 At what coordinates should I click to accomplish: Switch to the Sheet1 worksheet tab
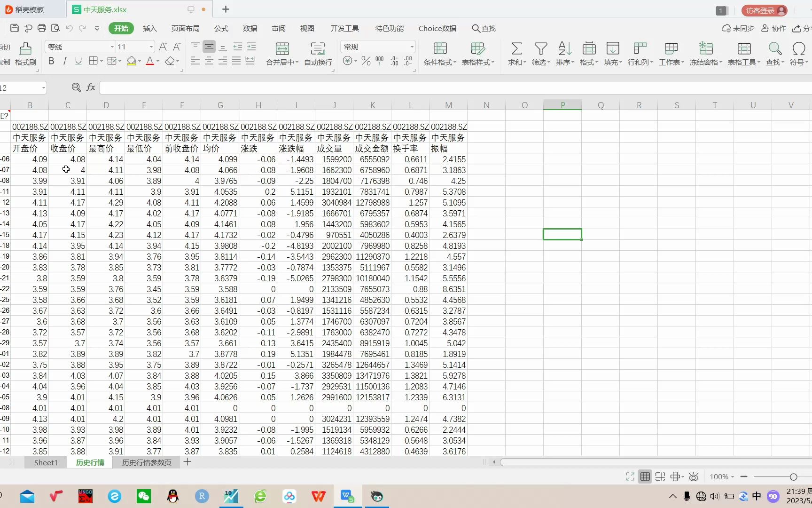click(46, 462)
